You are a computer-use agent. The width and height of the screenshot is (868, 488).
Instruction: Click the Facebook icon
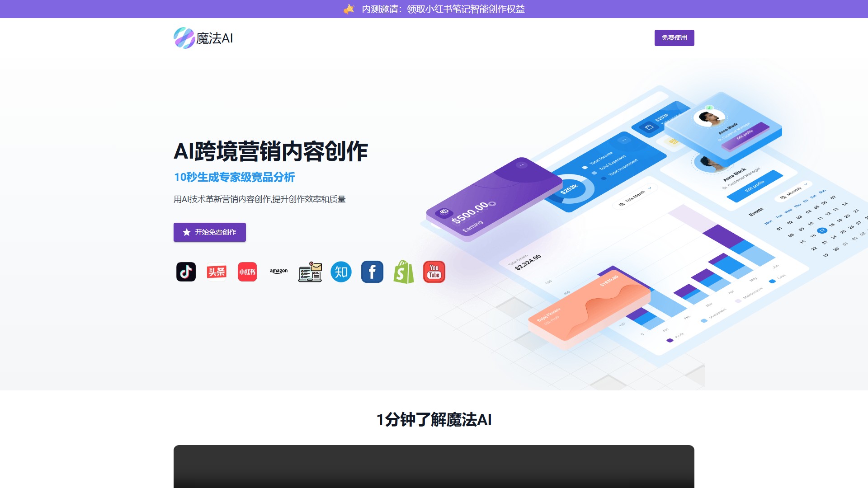(372, 272)
